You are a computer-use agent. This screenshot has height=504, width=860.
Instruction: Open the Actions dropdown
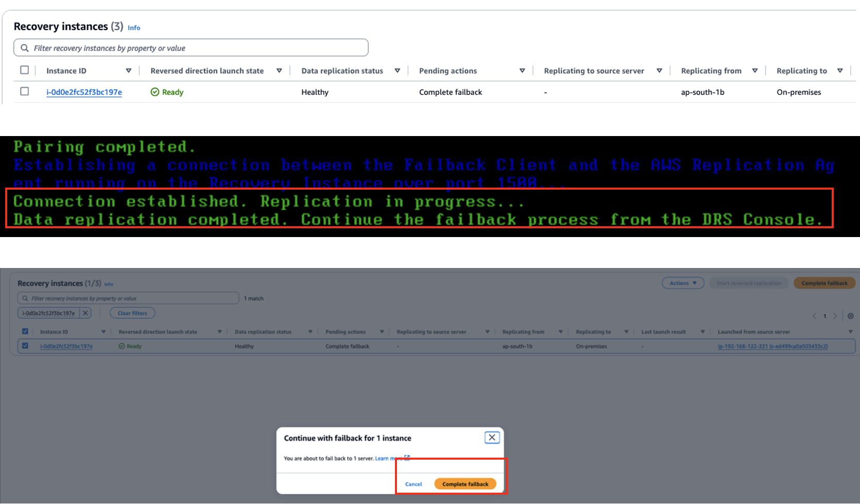point(683,283)
